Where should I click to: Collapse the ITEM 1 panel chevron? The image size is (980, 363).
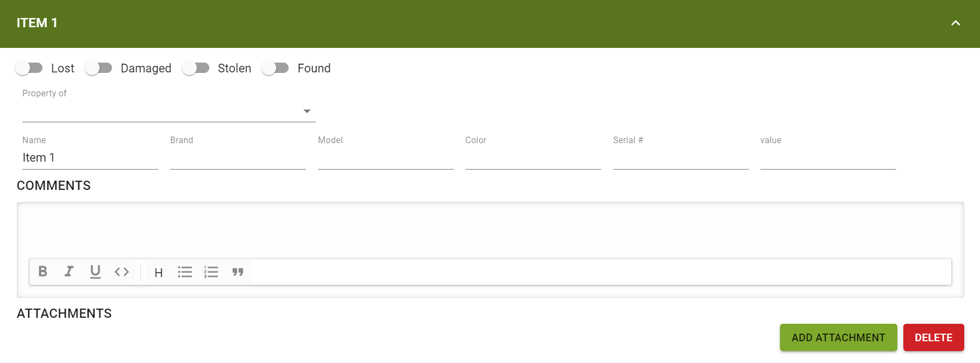pyautogui.click(x=956, y=23)
